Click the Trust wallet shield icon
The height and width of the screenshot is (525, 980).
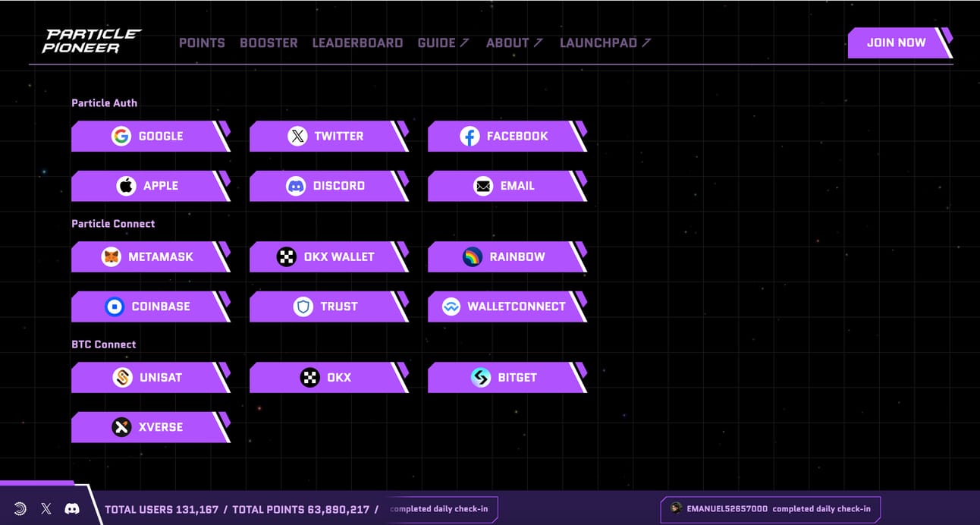tap(303, 307)
